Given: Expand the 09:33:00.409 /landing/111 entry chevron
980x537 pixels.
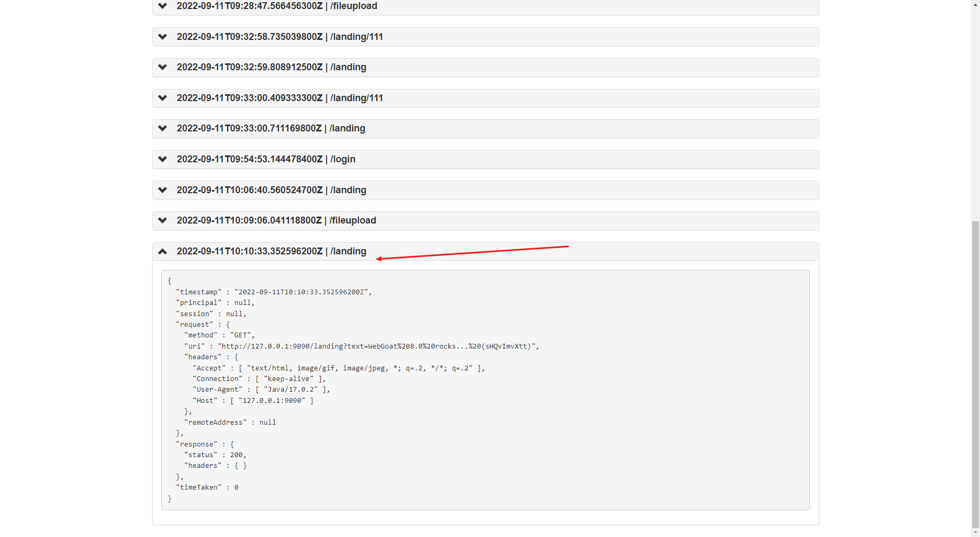Looking at the screenshot, I should [x=163, y=98].
